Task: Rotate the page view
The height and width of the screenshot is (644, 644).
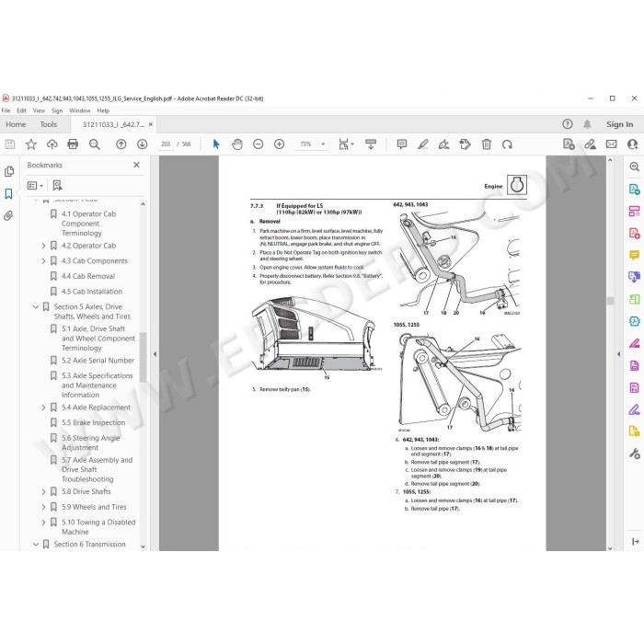Action: pyautogui.click(x=507, y=144)
